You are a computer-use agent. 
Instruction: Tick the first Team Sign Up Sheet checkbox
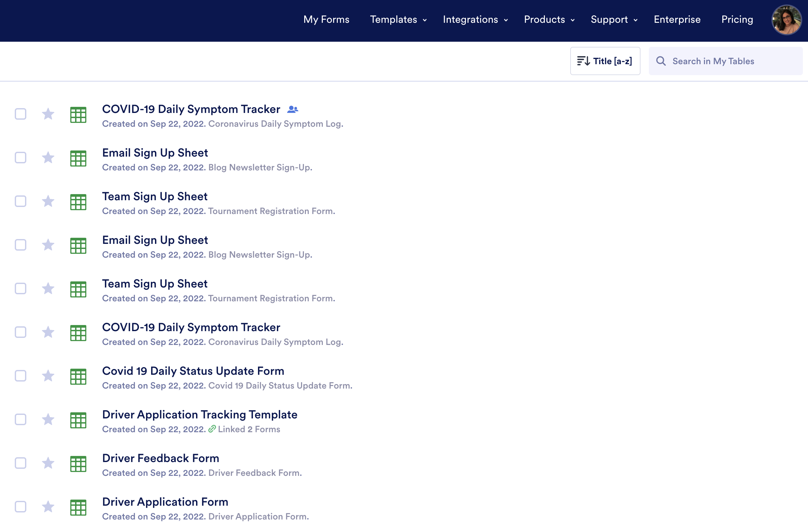coord(20,201)
